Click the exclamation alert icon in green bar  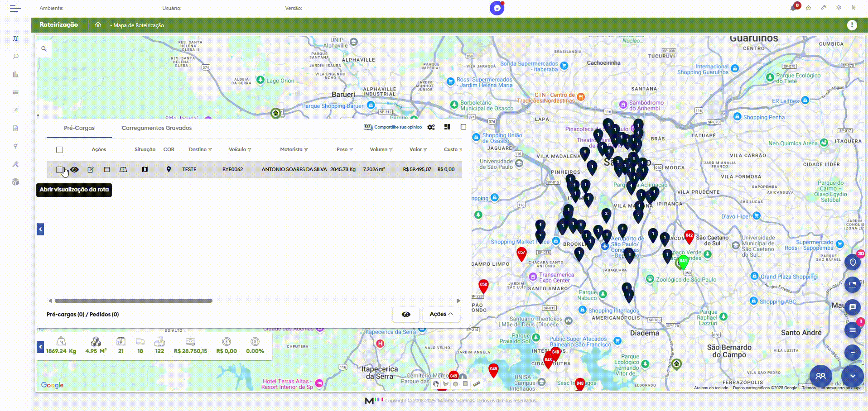click(852, 25)
